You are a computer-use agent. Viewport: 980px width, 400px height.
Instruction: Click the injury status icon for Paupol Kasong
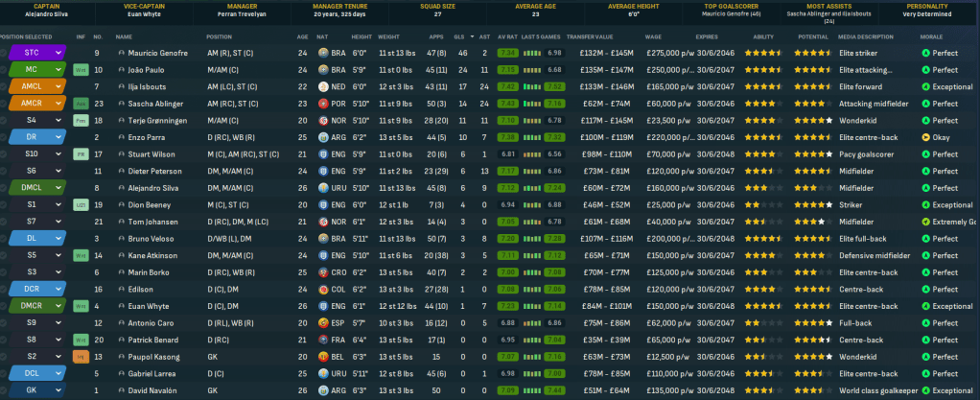(x=81, y=356)
